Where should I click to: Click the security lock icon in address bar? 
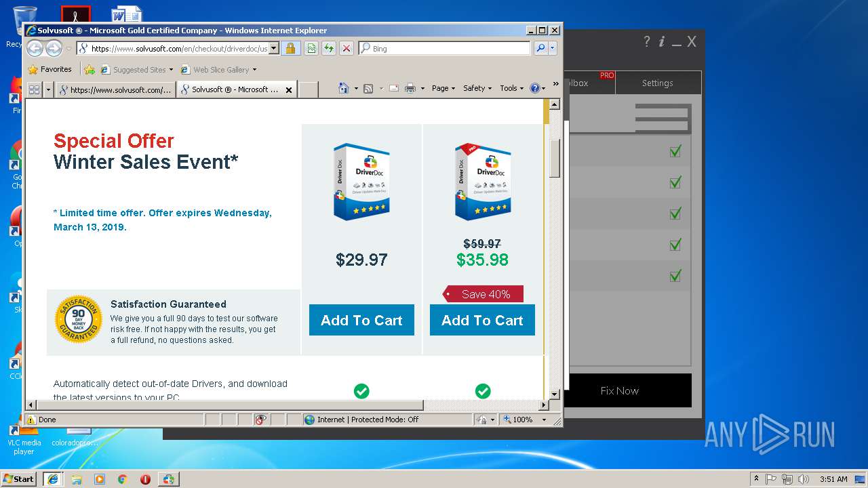(x=290, y=48)
